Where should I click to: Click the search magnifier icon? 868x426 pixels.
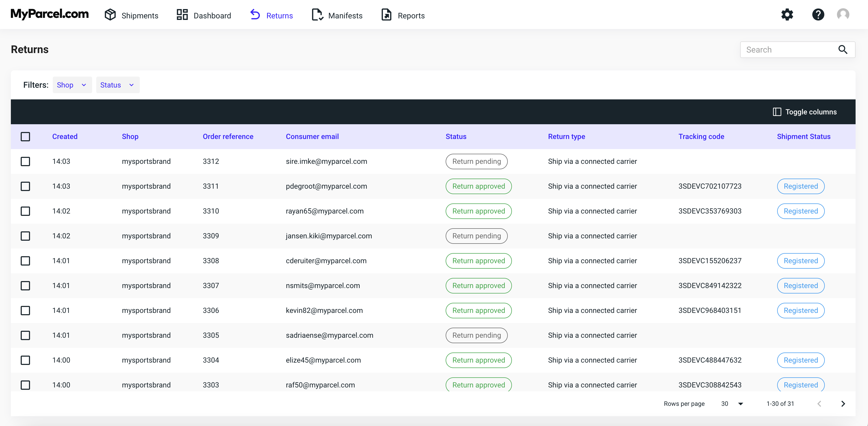(842, 49)
